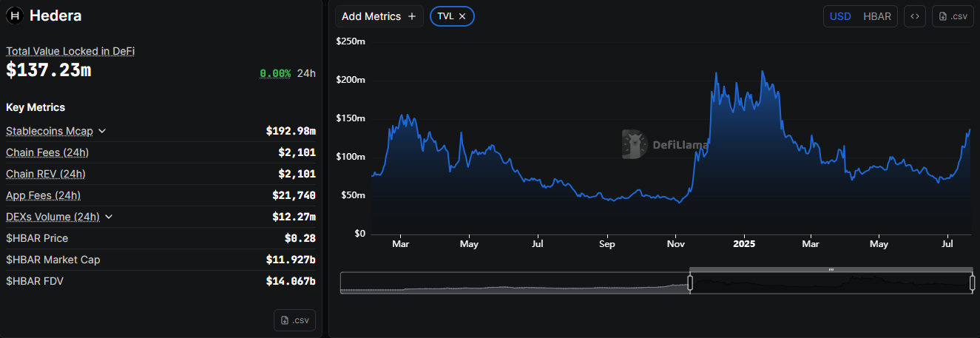Download chart data via top .csv button

tap(953, 16)
